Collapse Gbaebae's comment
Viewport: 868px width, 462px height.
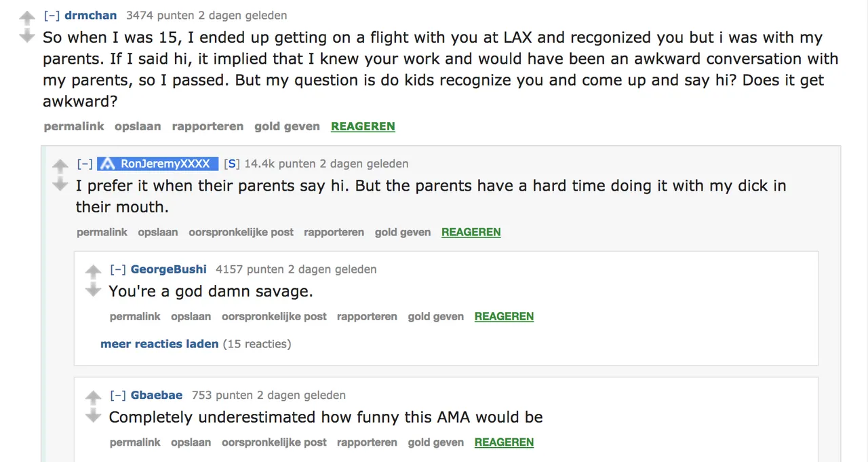(118, 395)
